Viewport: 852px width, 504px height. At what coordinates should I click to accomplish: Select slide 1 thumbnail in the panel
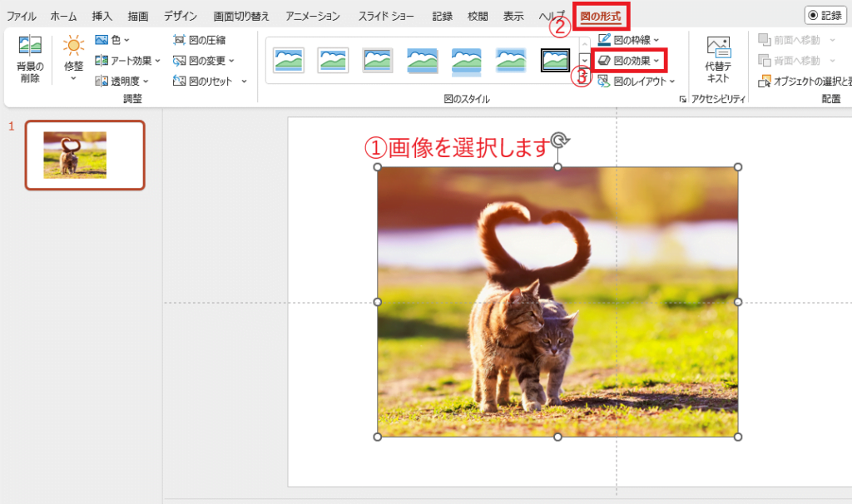click(85, 156)
